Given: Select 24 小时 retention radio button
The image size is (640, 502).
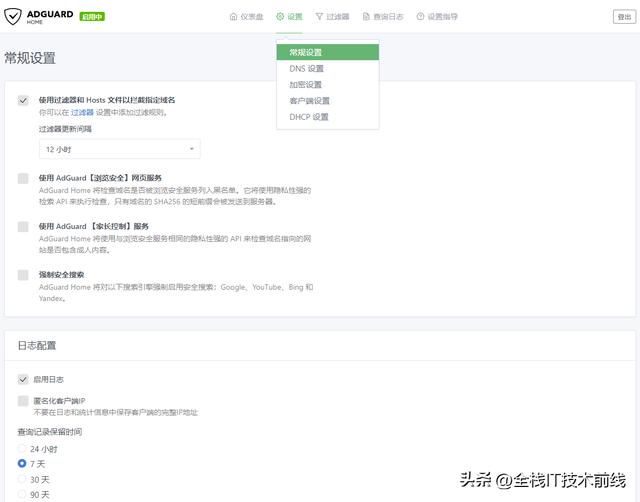Looking at the screenshot, I should 22,449.
